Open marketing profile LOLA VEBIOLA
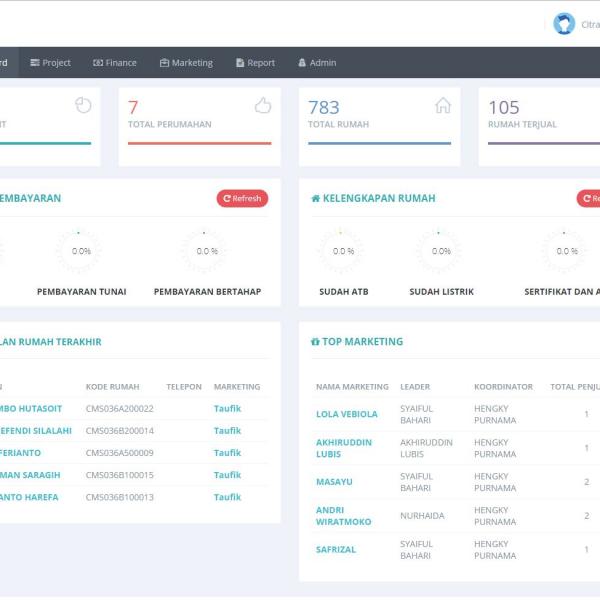Image resolution: width=600 pixels, height=600 pixels. (x=347, y=414)
